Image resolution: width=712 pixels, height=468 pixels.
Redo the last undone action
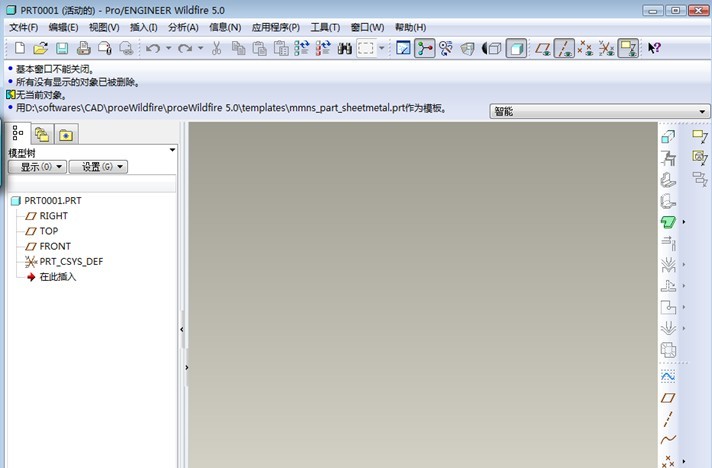coord(185,48)
